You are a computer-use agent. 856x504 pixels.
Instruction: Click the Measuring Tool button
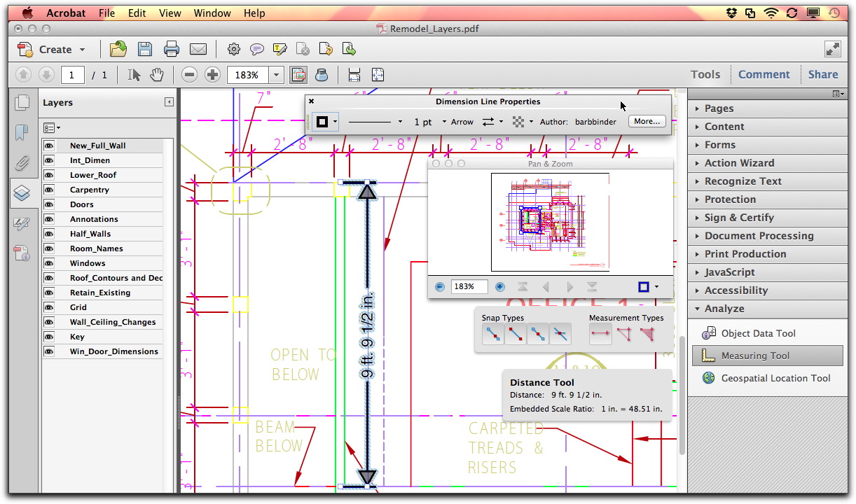tap(768, 356)
